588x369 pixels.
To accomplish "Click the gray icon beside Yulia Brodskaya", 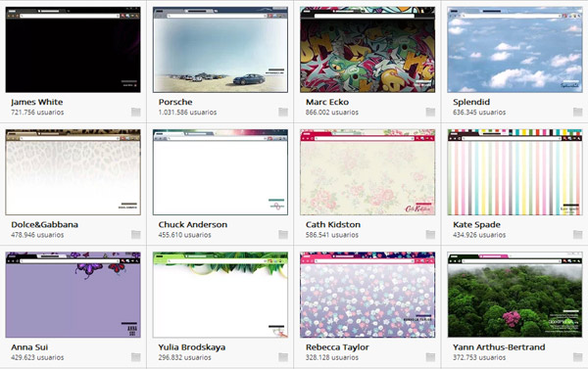I will pyautogui.click(x=283, y=357).
